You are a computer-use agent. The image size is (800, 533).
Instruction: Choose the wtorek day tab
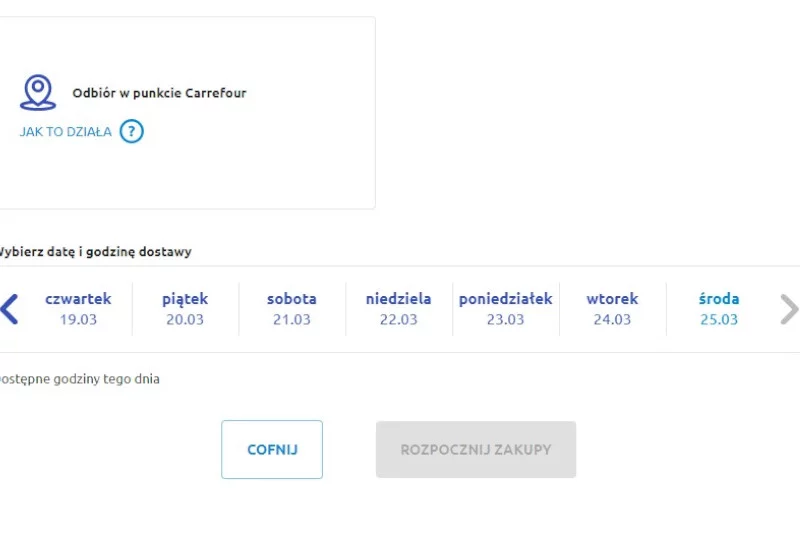pyautogui.click(x=612, y=309)
